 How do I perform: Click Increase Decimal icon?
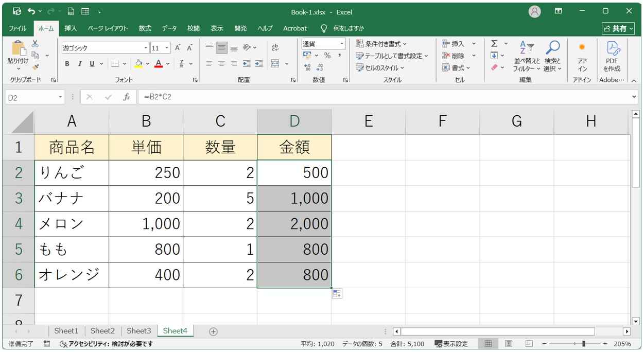click(307, 67)
